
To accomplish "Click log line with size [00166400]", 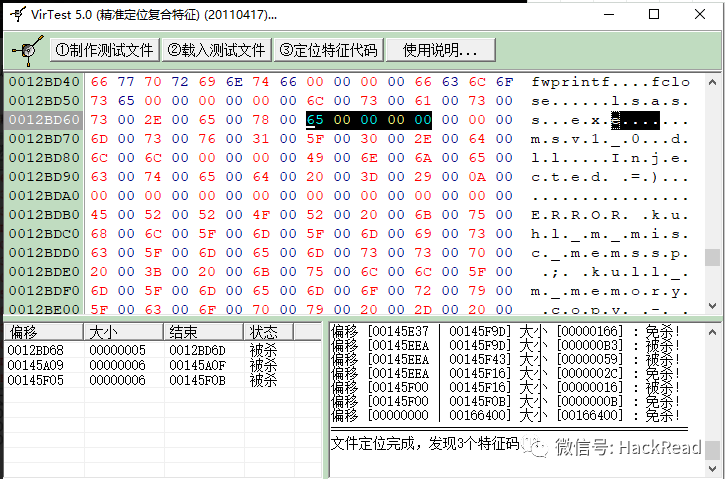I will click(505, 415).
